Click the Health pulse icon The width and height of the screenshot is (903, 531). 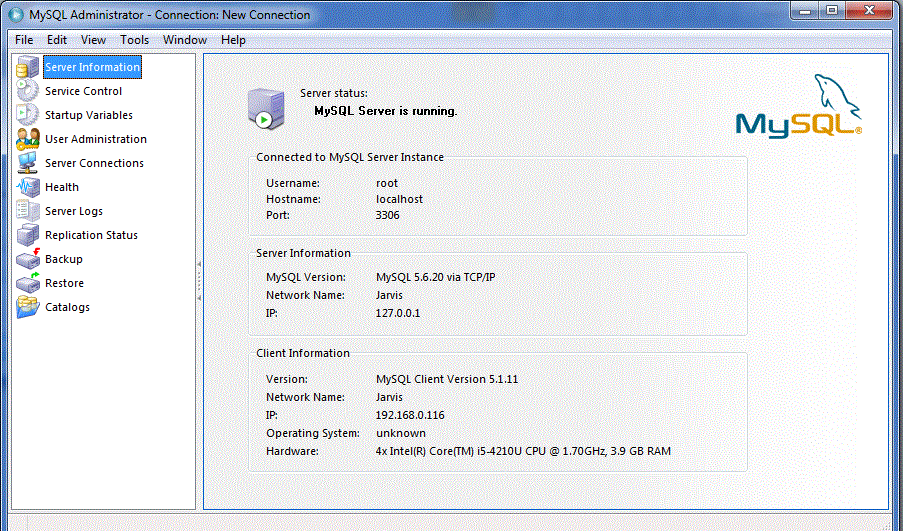[x=27, y=187]
